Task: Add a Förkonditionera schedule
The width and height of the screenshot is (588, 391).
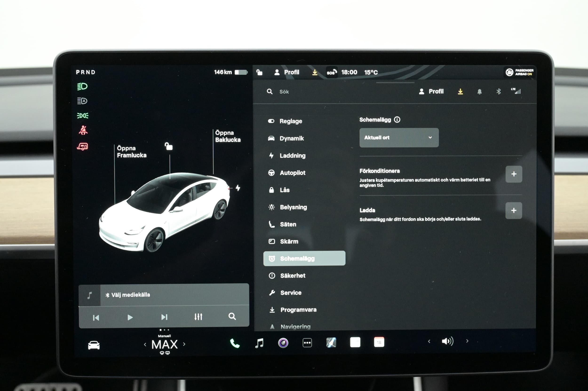Action: [x=513, y=174]
